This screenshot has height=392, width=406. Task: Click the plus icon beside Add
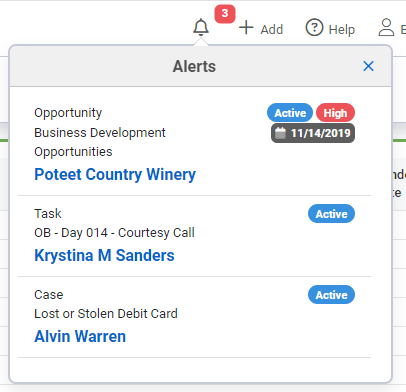click(x=246, y=27)
